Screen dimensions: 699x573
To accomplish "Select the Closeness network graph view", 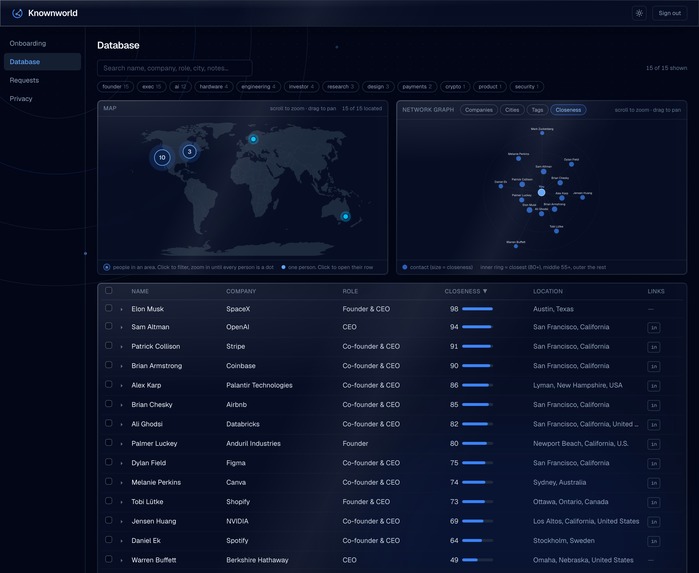I will pos(568,110).
